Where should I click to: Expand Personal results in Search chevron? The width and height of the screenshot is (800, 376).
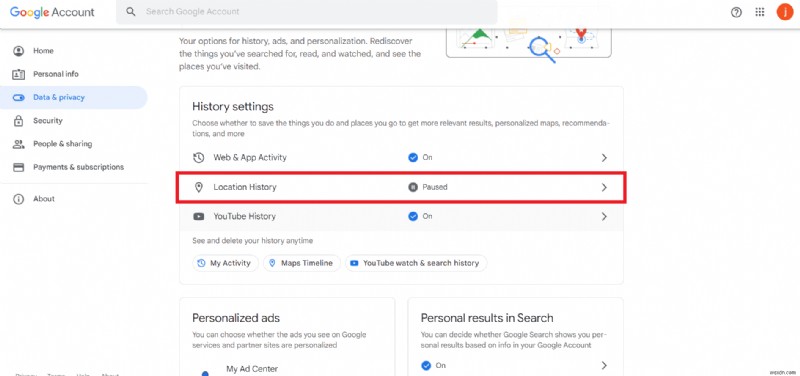point(604,365)
